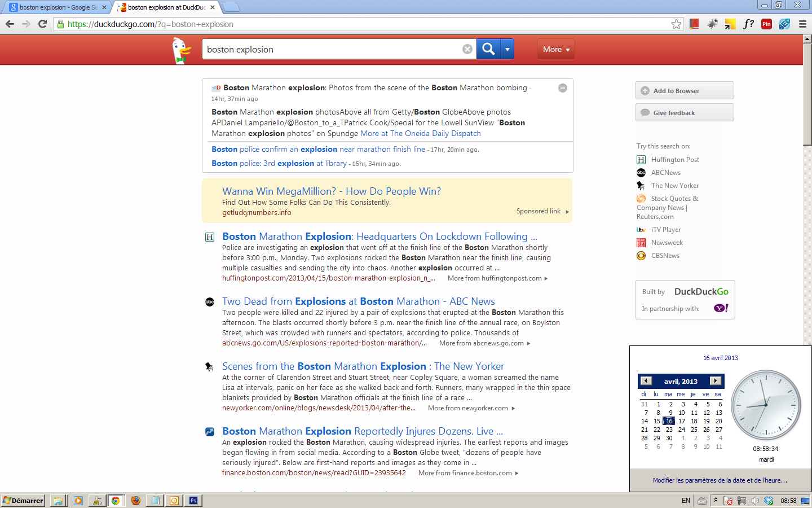Reload the page with the refresh icon

click(42, 24)
